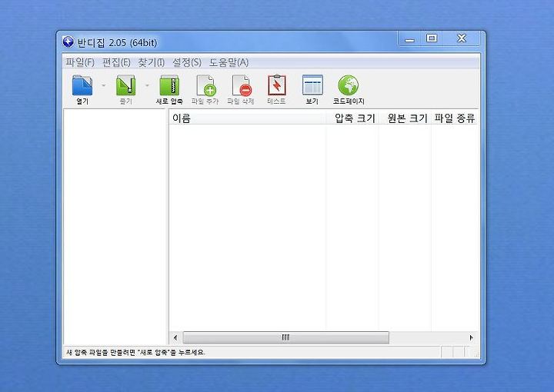Sort by the 이름 column header
This screenshot has height=392, width=554.
pyautogui.click(x=247, y=118)
